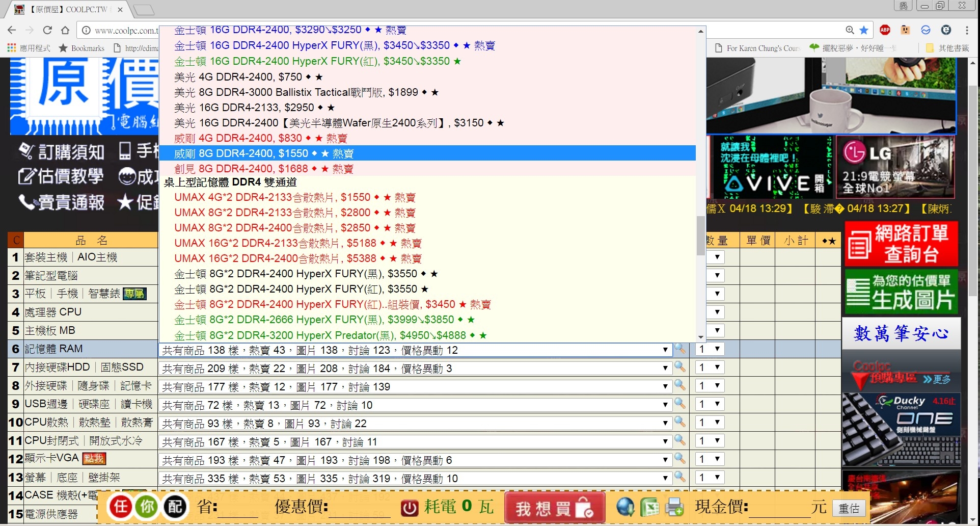Click the address bar URL field
Image resolution: width=980 pixels, height=526 pixels.
click(x=126, y=31)
